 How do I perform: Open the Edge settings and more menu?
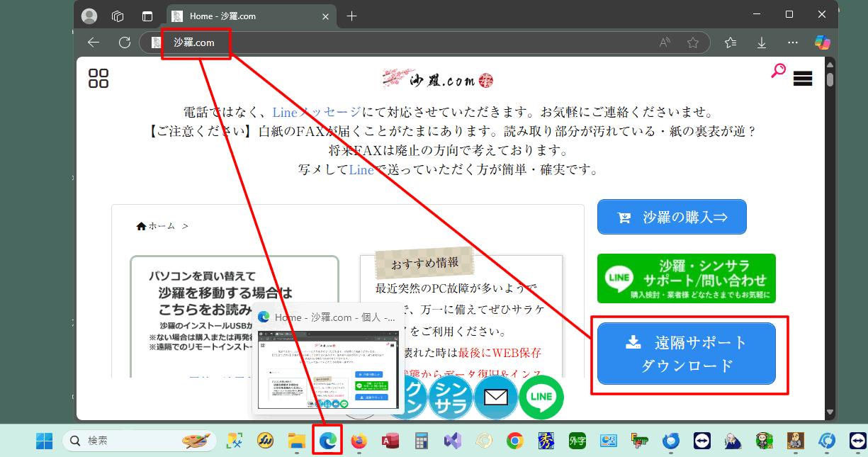pyautogui.click(x=793, y=43)
